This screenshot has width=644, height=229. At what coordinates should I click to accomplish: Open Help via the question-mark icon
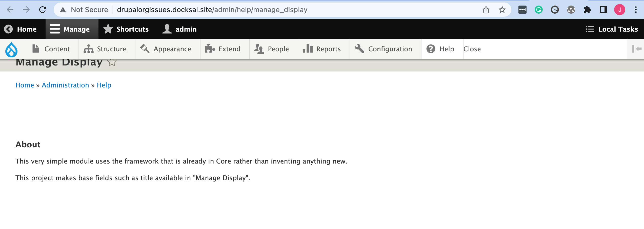(431, 49)
